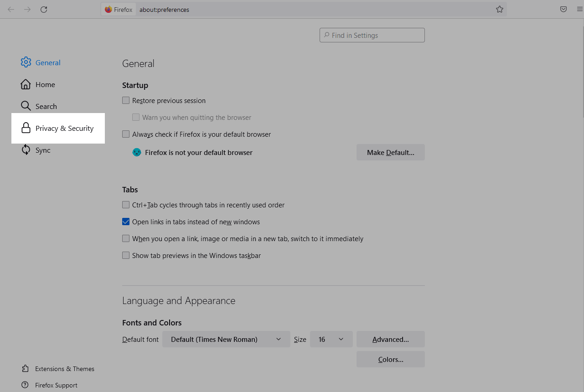Click the Sync arrows icon in sidebar
The width and height of the screenshot is (584, 392).
(x=26, y=150)
